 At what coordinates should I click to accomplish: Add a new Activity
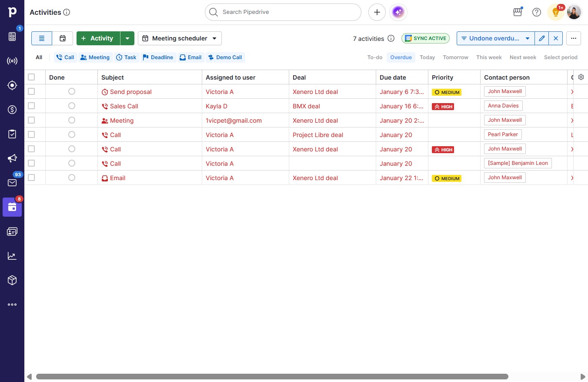click(x=98, y=38)
